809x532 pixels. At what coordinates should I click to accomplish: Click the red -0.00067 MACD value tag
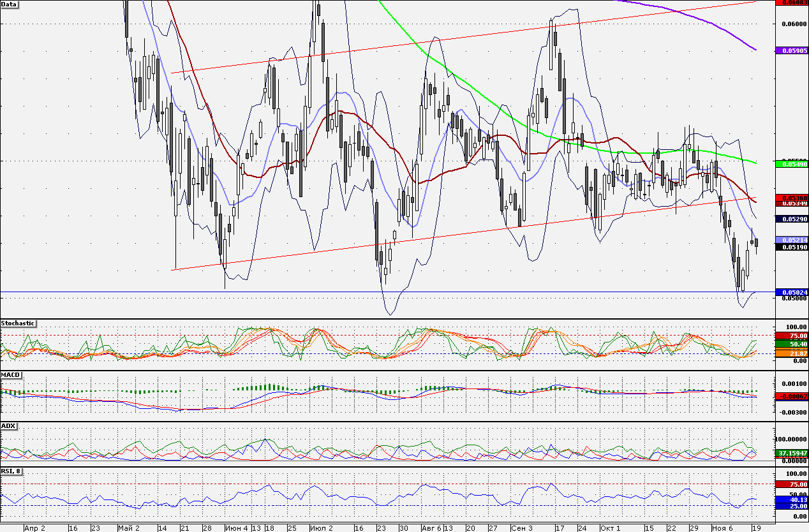tap(791, 396)
